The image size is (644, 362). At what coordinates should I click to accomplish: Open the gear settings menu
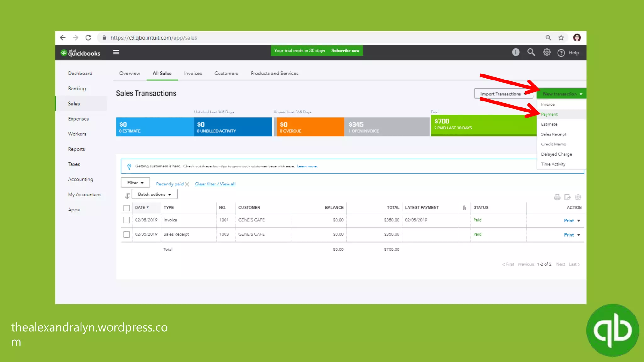tap(547, 52)
